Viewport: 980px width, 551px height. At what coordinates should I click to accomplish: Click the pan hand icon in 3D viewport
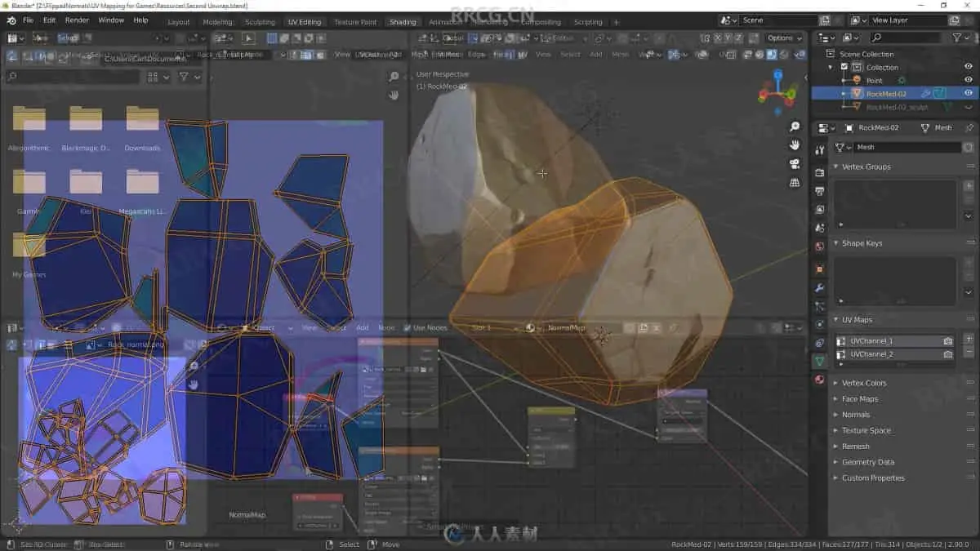click(795, 145)
